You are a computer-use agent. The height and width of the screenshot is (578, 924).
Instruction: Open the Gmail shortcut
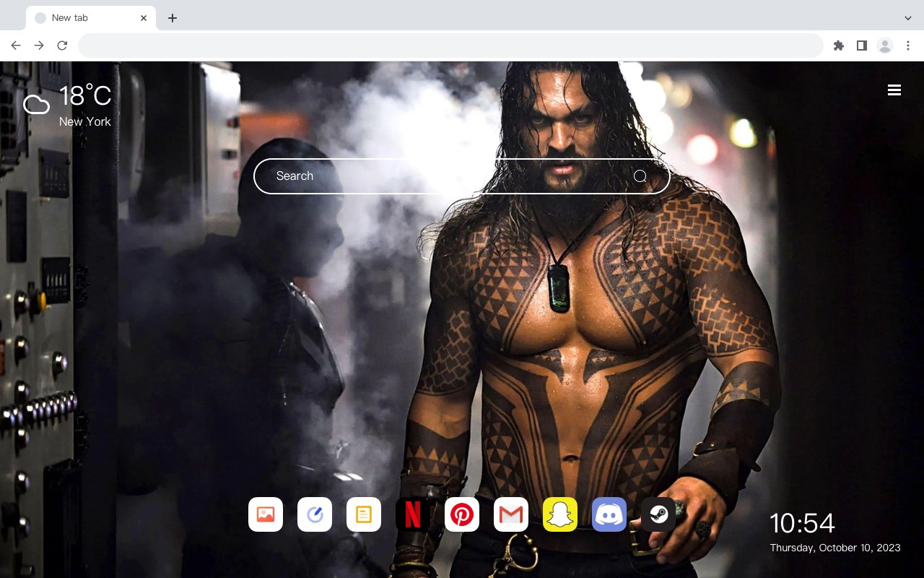tap(511, 514)
